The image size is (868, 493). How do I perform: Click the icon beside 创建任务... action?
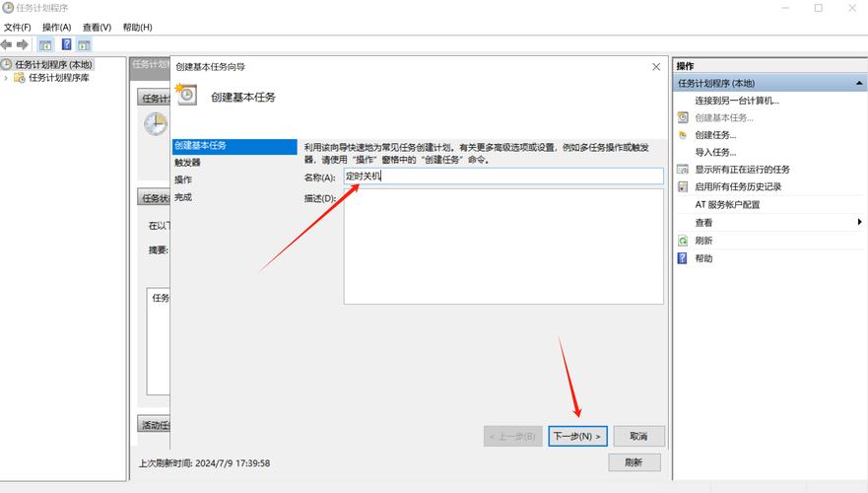(x=683, y=135)
